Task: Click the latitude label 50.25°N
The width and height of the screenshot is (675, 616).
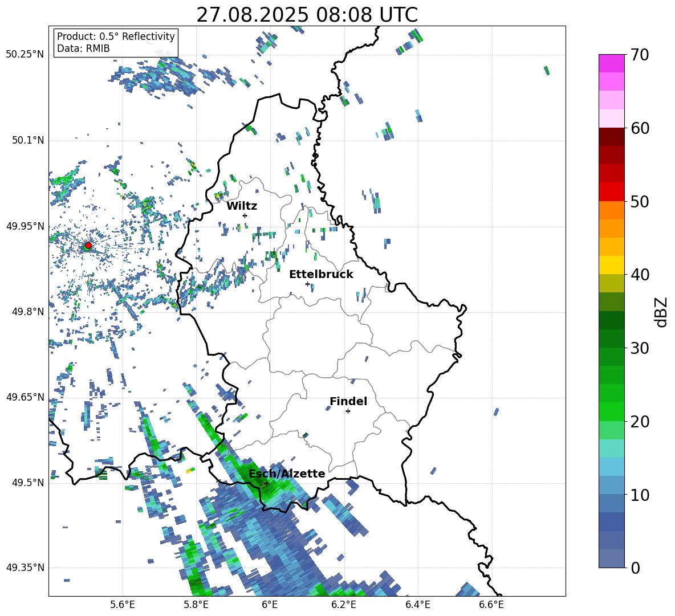Action: 25,55
